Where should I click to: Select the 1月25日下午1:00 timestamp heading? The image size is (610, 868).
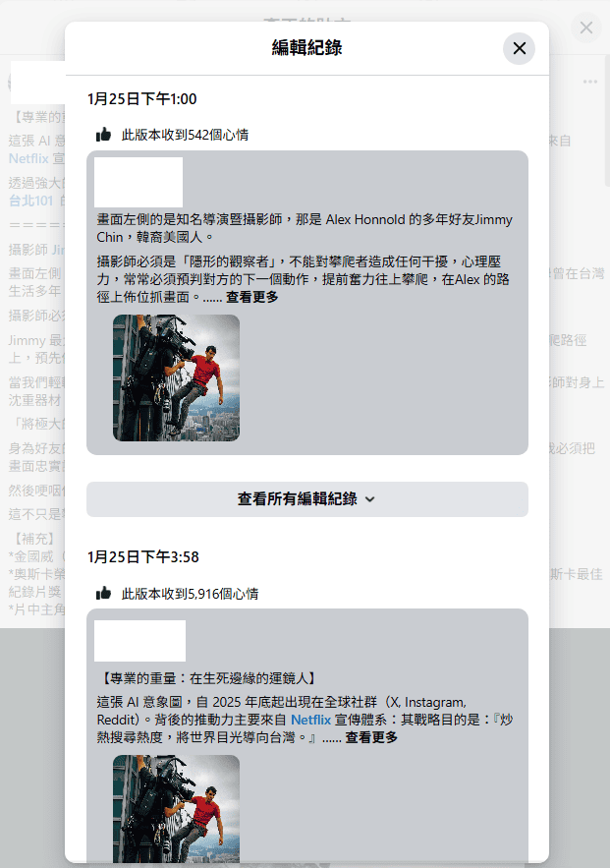[x=141, y=99]
